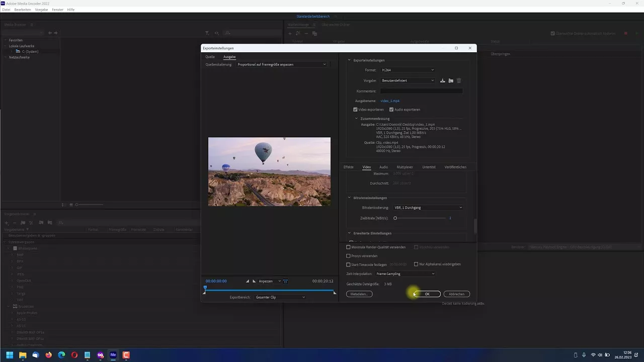Uncheck the Audio exportieren checkbox

point(391,110)
